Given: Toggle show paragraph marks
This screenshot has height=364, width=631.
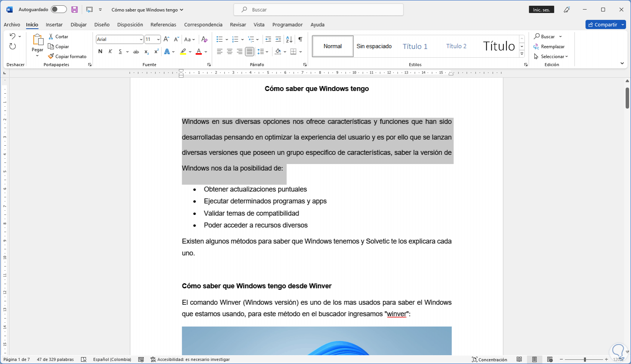Looking at the screenshot, I should (300, 39).
